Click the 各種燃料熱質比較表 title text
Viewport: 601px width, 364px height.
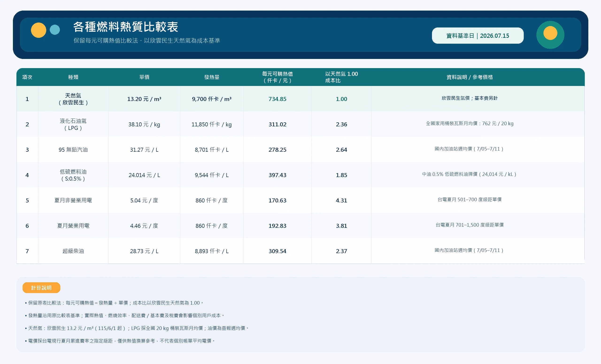[126, 27]
